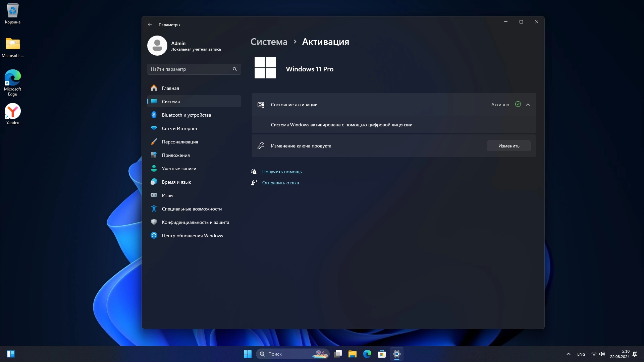Open the Получить помощь link
Screen dimensions: 644x362
(282, 172)
